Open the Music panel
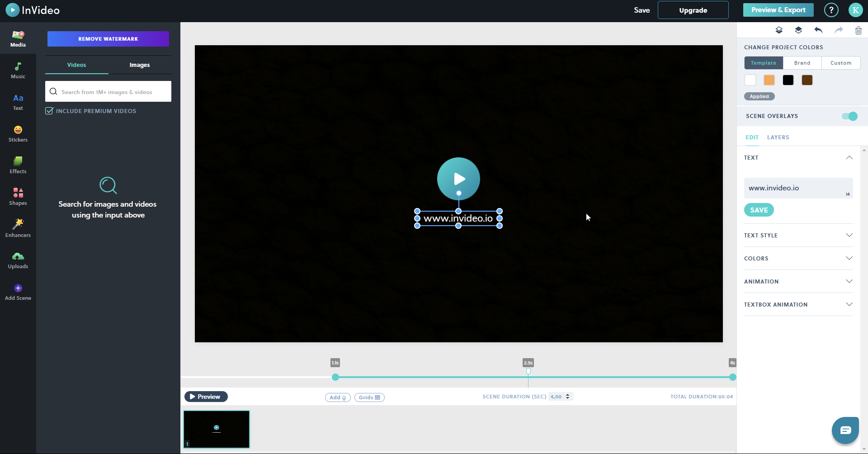The width and height of the screenshot is (868, 454). pyautogui.click(x=18, y=71)
